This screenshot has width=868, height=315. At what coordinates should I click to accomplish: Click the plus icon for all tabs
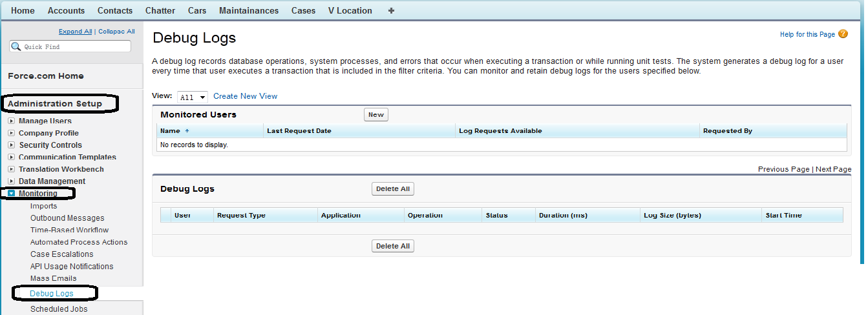(x=391, y=10)
